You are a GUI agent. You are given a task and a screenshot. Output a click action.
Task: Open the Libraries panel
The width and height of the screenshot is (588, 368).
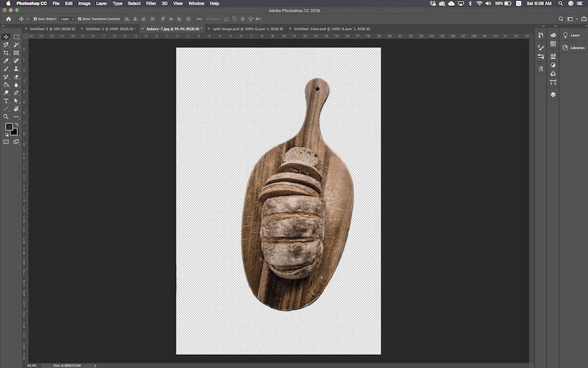pos(574,47)
